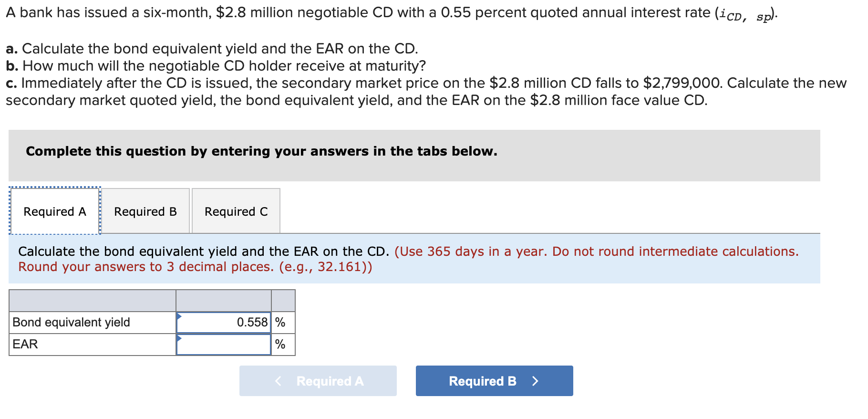This screenshot has width=868, height=419.
Task: Switch to the Required A tab
Action: click(54, 211)
